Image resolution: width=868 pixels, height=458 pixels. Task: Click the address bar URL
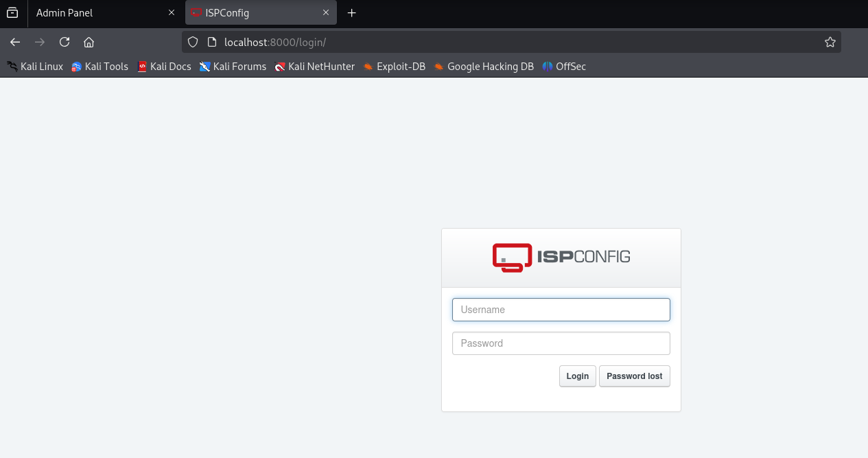[275, 42]
